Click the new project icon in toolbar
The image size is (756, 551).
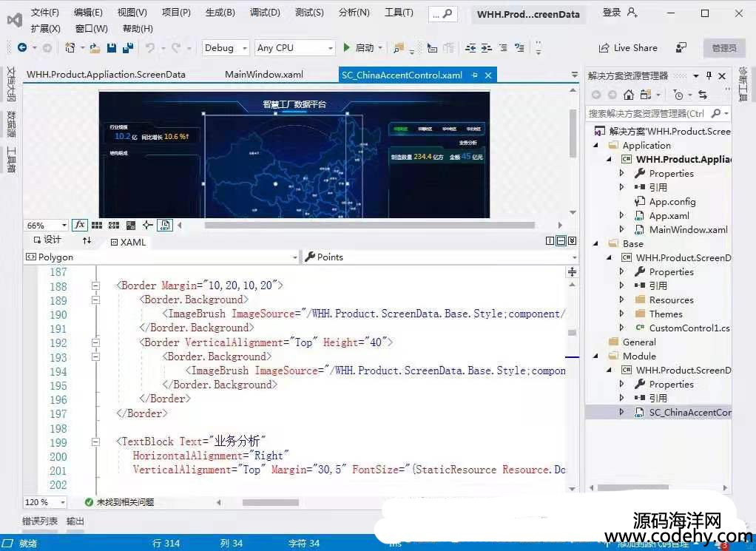coord(70,47)
